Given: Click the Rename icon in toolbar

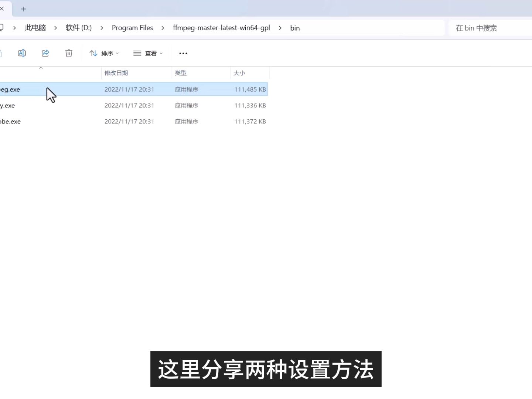Looking at the screenshot, I should (22, 53).
